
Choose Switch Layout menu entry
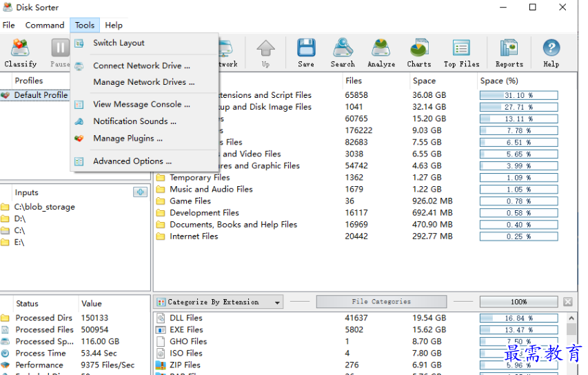click(144, 43)
